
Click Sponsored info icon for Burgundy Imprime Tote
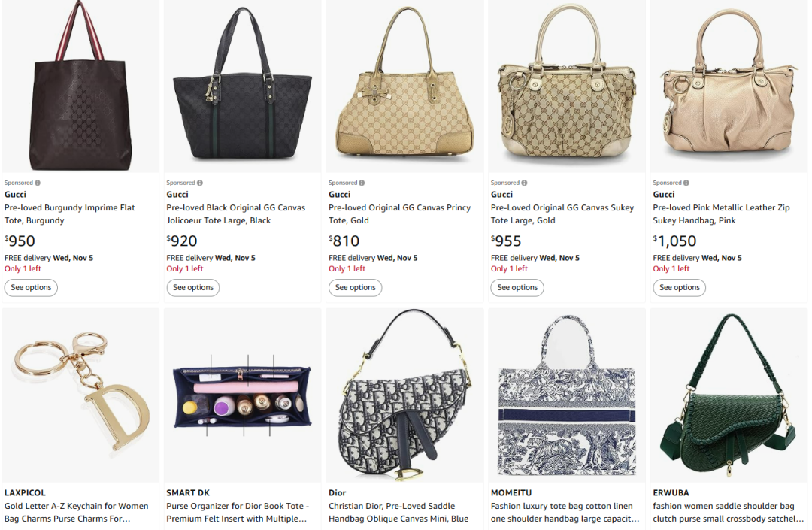(38, 183)
